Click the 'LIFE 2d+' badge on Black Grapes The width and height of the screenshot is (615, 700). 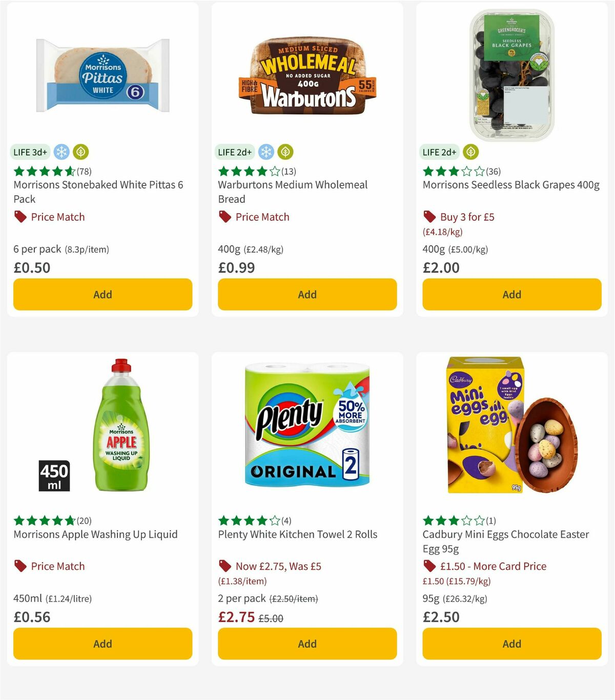coord(439,152)
